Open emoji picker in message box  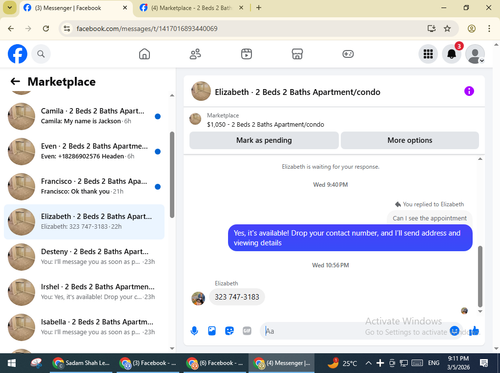(454, 331)
